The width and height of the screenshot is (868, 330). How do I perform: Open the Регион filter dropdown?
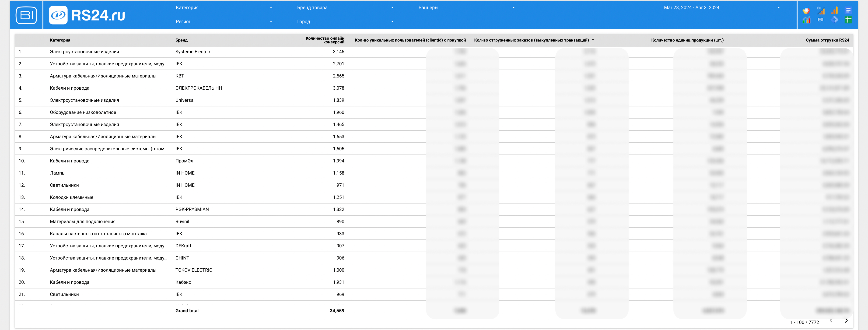(224, 21)
